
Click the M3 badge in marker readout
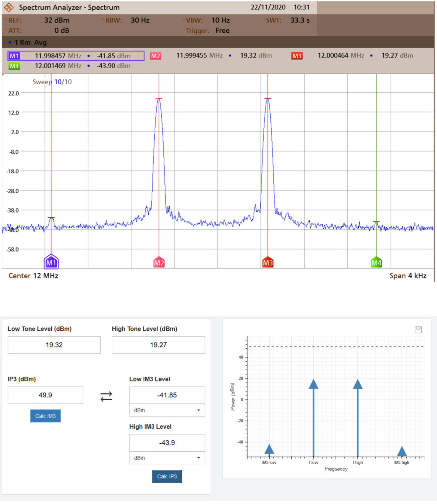coord(297,56)
